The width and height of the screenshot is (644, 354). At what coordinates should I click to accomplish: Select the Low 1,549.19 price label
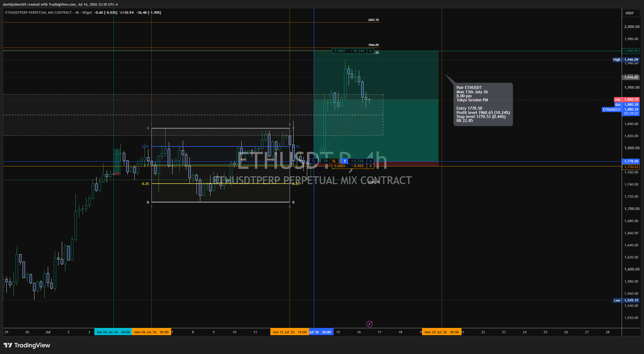(626, 300)
